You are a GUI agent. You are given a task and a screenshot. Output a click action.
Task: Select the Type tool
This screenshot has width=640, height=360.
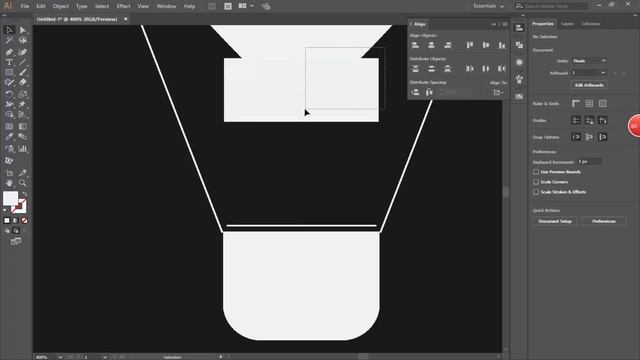tap(9, 62)
